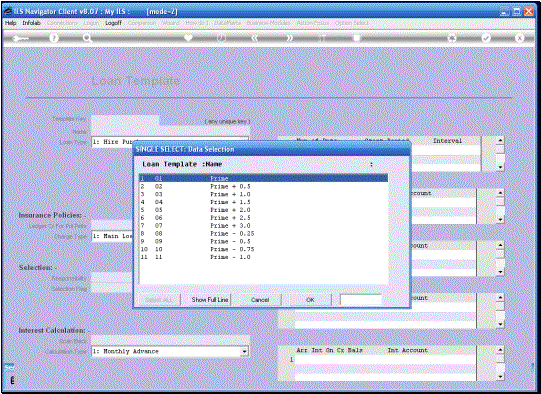
Task: Select the Prime + 2.5 row
Action: tap(264, 218)
